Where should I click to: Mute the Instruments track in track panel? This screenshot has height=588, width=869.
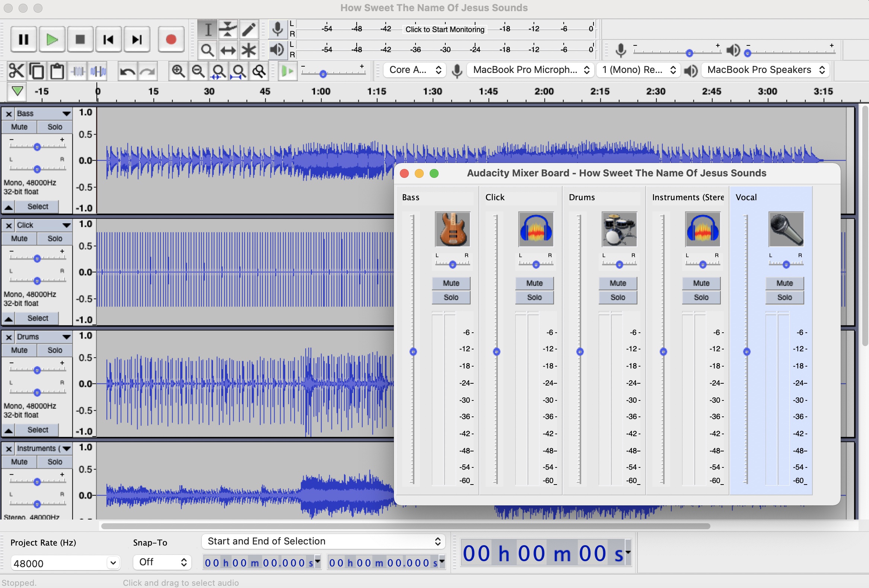click(x=19, y=461)
